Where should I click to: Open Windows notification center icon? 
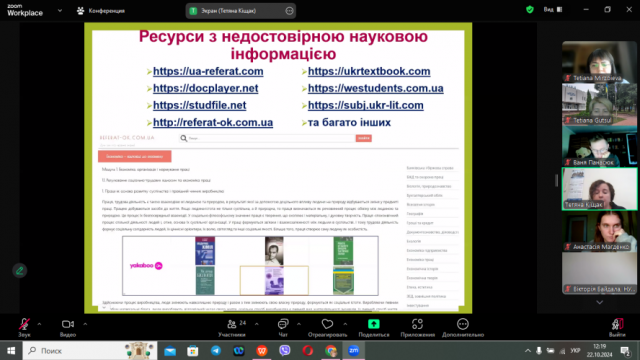[x=625, y=351]
